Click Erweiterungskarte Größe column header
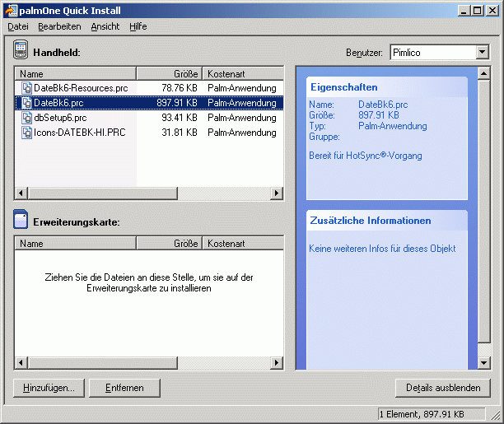Image resolution: width=504 pixels, height=424 pixels. tap(170, 244)
